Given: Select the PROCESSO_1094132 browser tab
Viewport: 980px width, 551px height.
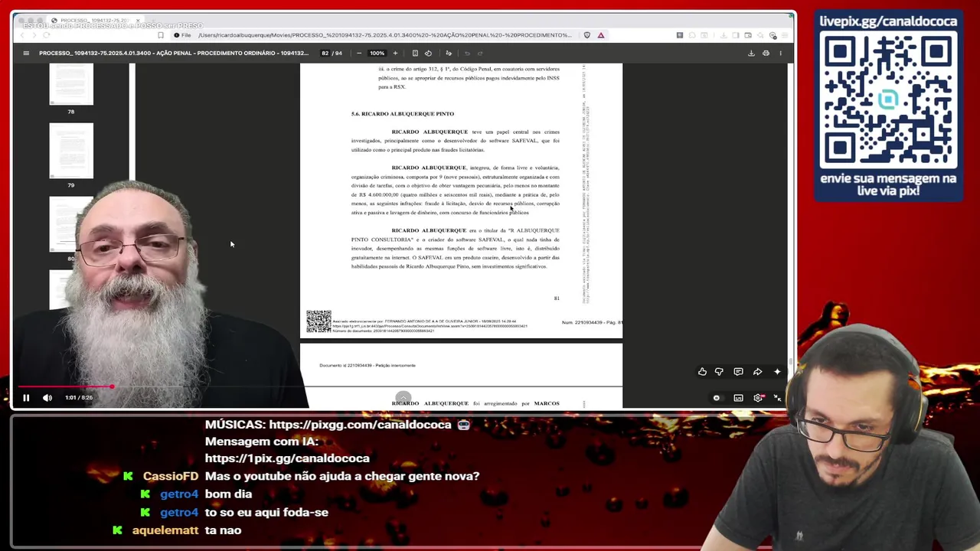Looking at the screenshot, I should (x=96, y=21).
